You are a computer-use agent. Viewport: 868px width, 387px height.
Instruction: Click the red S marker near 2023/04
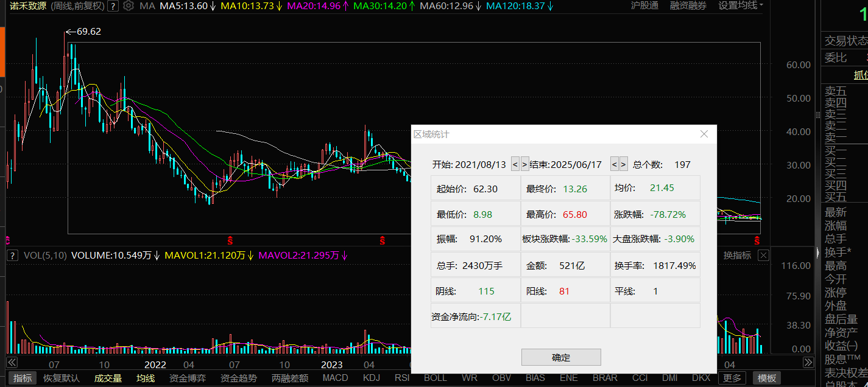[382, 239]
